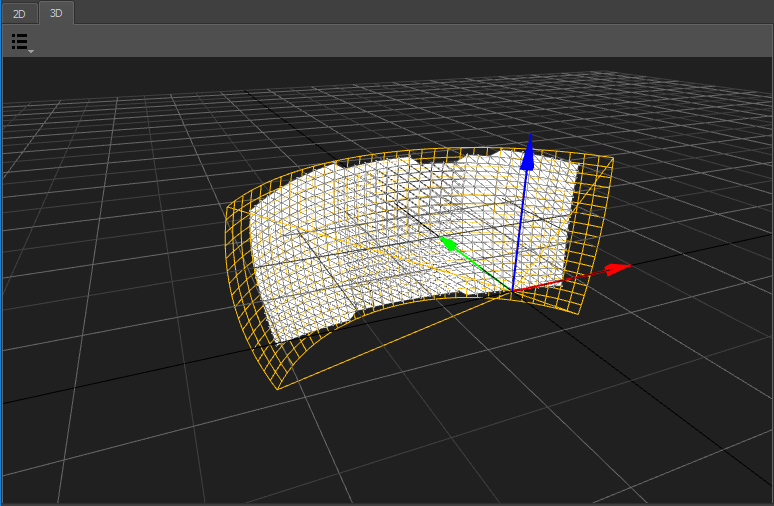This screenshot has height=506, width=774.
Task: Pick the yellow cage's bottom-right corner
Action: coord(581,313)
